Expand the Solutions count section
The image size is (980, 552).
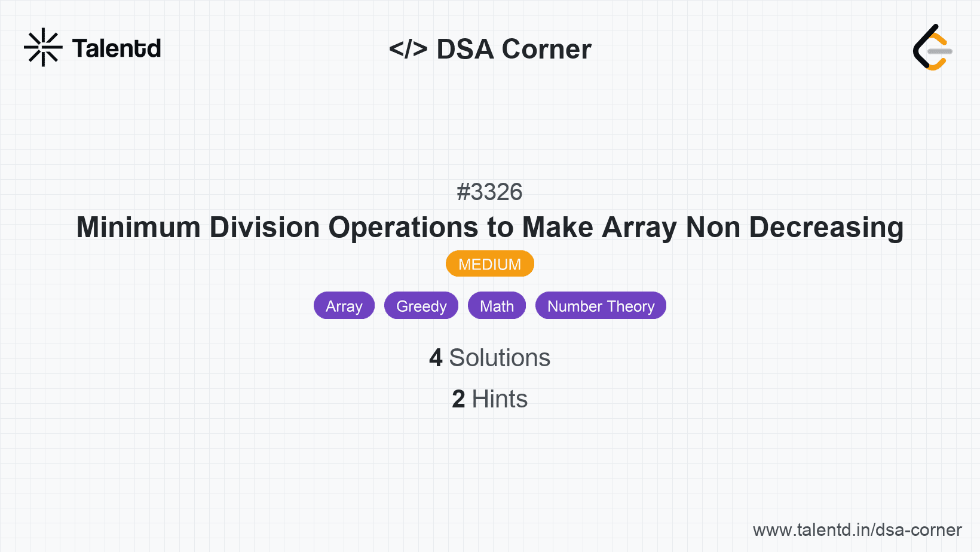490,358
